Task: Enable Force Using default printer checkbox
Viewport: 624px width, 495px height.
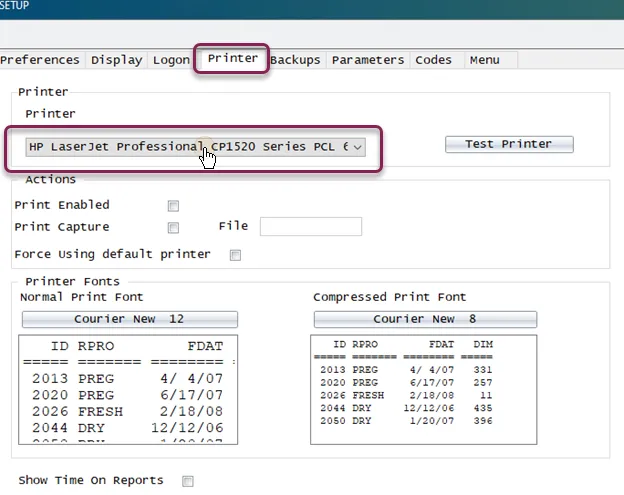Action: tap(235, 255)
